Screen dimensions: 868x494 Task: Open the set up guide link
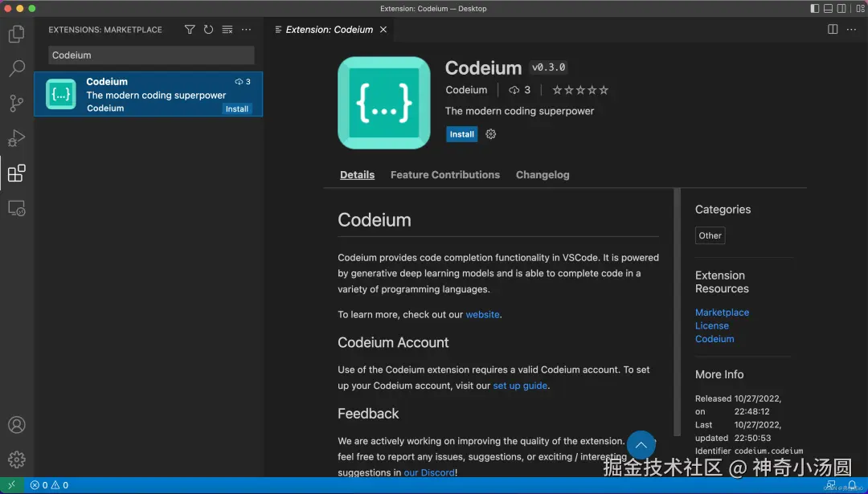pyautogui.click(x=520, y=386)
